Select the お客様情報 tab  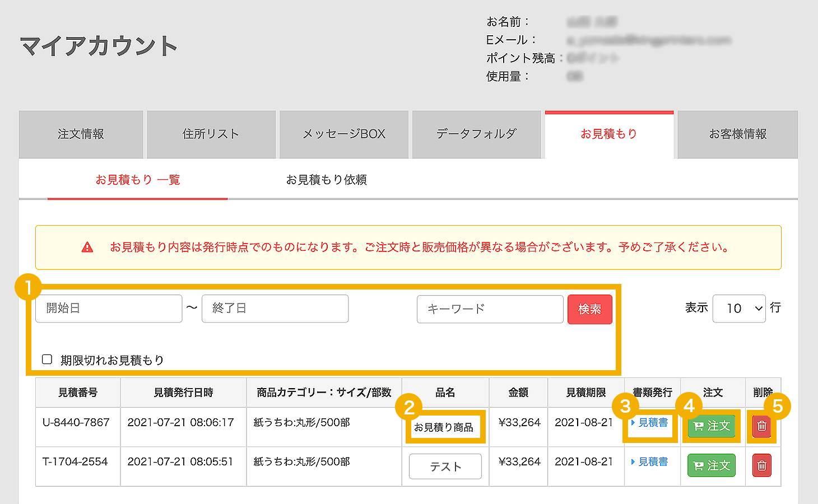click(737, 134)
